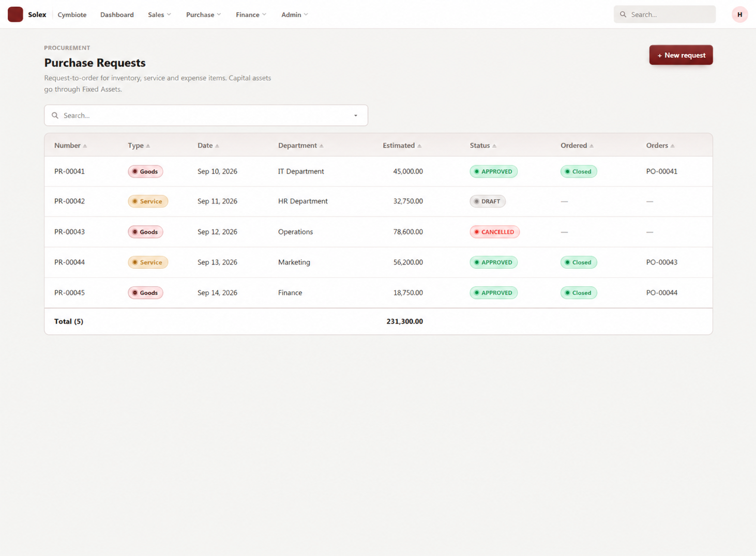Screen dimensions: 756x556
Task: Expand the Admin menu
Action: coord(294,14)
